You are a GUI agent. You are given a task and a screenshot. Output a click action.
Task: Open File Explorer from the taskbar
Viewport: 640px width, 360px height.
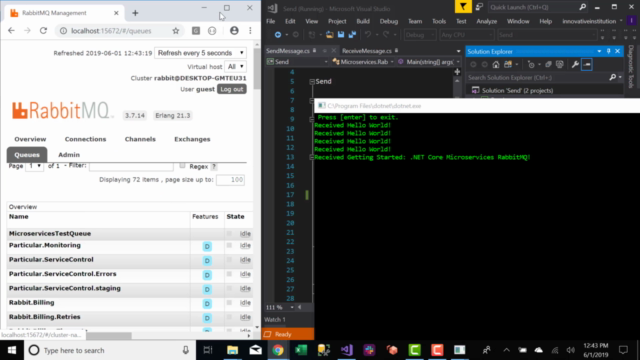(x=233, y=350)
